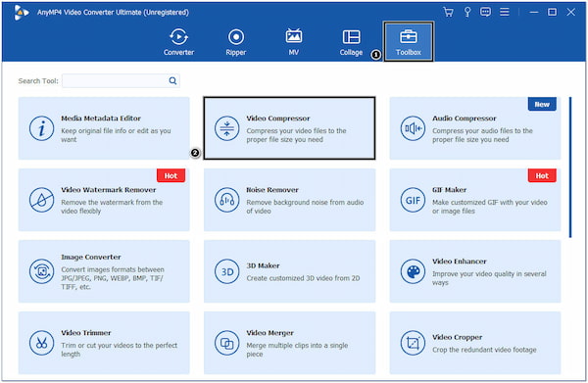Click the Noise Remover headphones icon
Image resolution: width=588 pixels, height=383 pixels.
(227, 200)
